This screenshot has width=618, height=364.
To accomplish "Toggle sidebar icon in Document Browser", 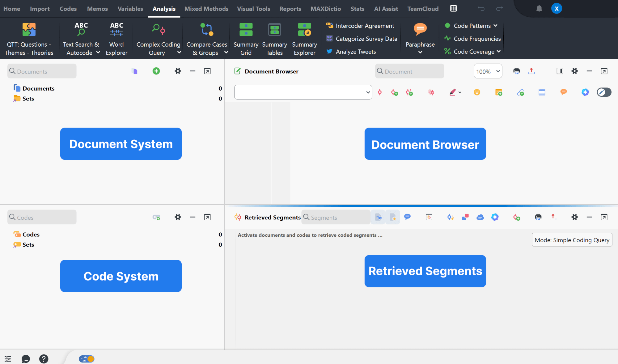I will point(560,71).
